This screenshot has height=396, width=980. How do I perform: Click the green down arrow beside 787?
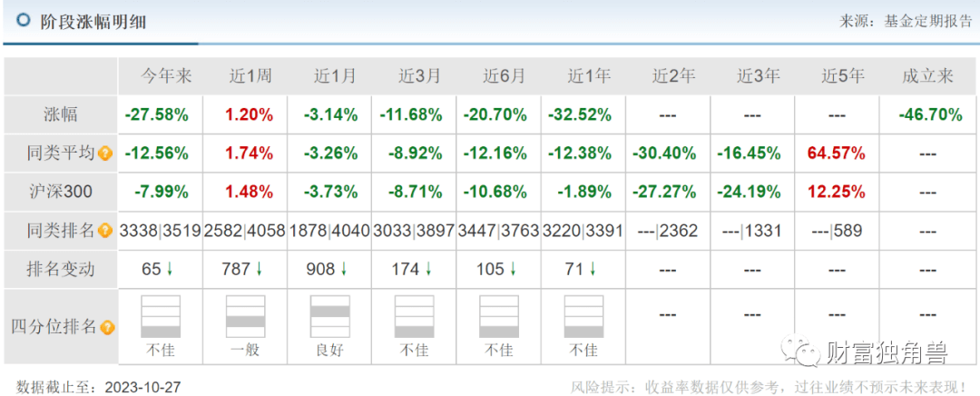(x=259, y=269)
